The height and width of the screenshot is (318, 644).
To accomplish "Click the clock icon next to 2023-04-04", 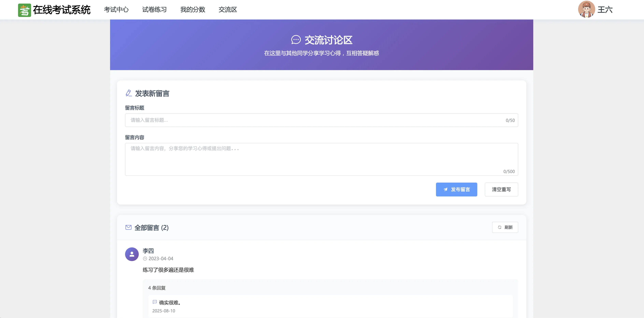I will pyautogui.click(x=145, y=259).
